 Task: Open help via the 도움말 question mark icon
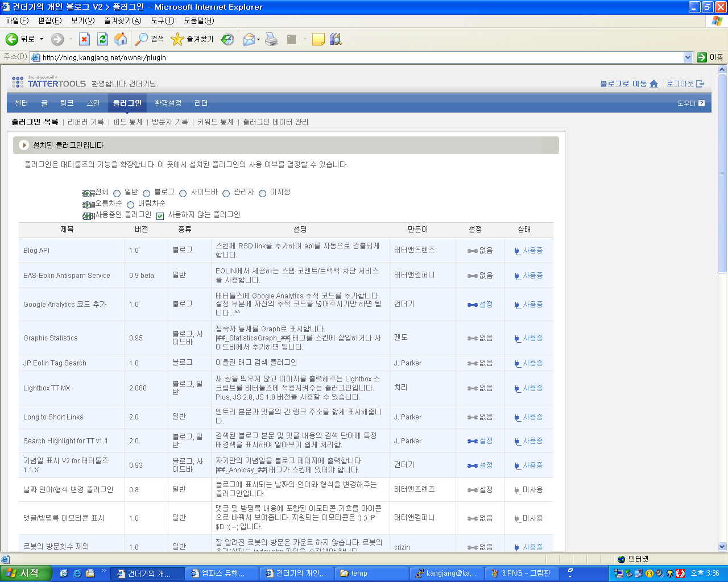point(702,103)
